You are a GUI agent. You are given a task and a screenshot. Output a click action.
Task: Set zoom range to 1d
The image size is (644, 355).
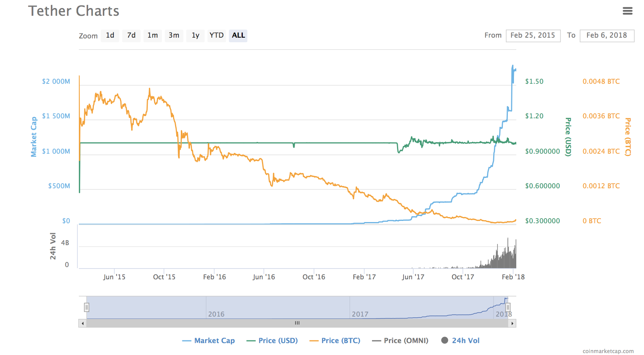[110, 35]
